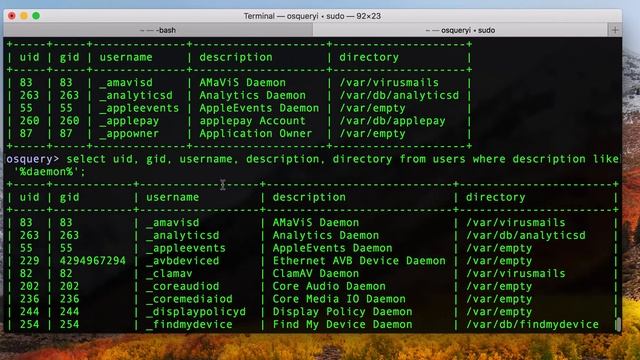Select the '_appowner' username cell
The image size is (640, 360).
(129, 133)
